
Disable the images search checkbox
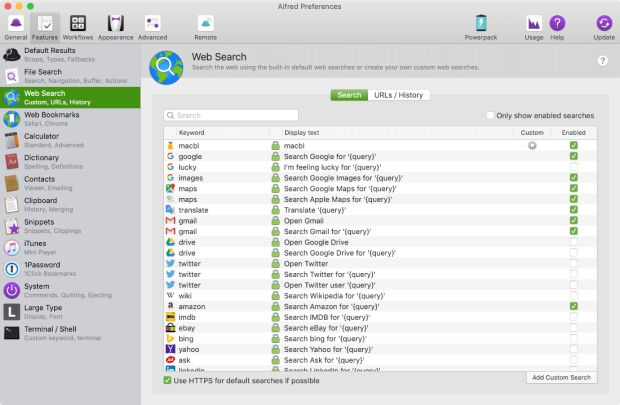pyautogui.click(x=574, y=177)
